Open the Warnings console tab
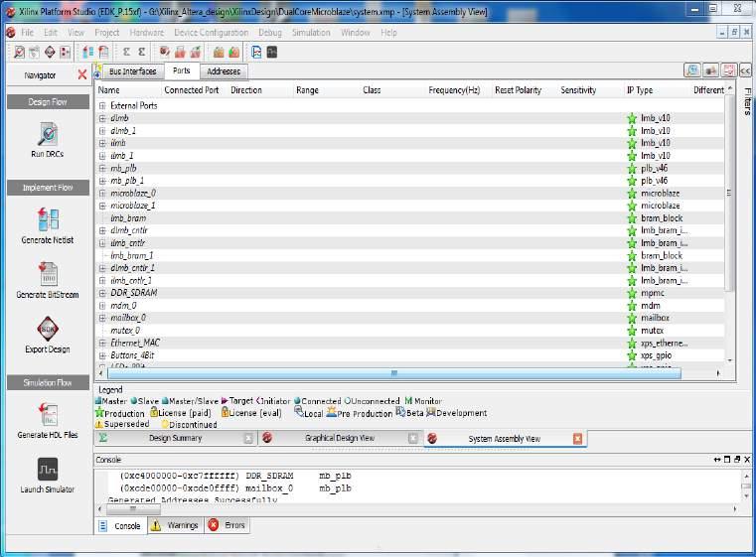This screenshot has height=557, width=756. coord(176,525)
